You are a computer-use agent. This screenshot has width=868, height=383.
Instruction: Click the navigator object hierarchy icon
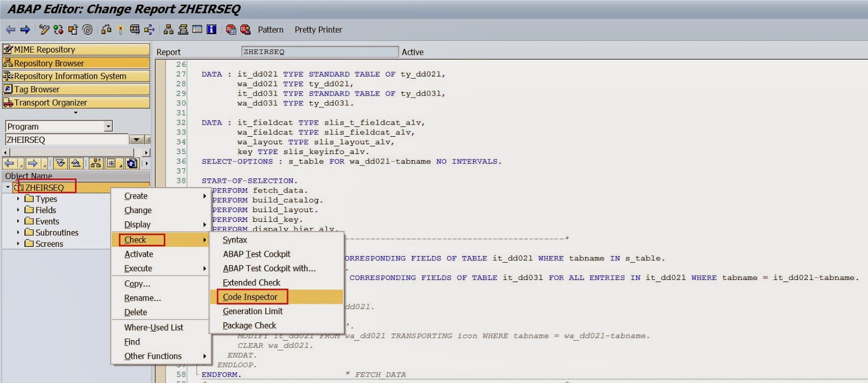coord(96,163)
